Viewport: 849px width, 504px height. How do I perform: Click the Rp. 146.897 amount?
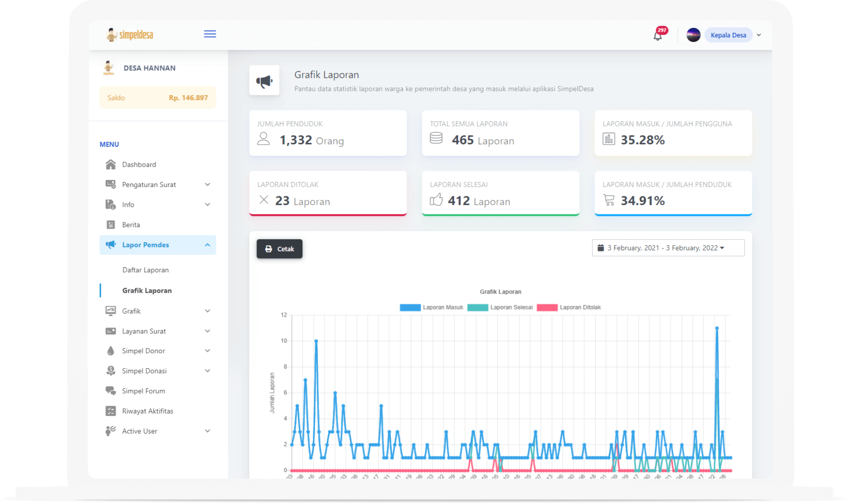pyautogui.click(x=188, y=98)
